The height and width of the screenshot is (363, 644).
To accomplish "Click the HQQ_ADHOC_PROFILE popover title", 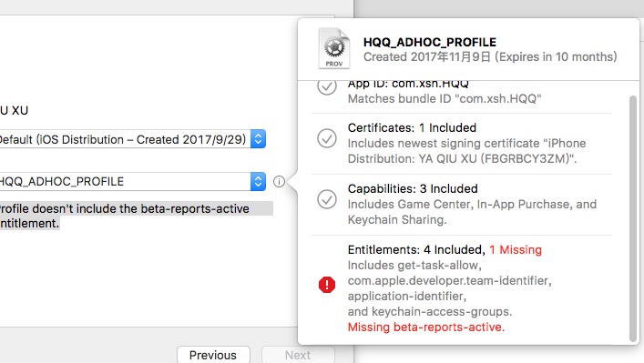I will (430, 42).
